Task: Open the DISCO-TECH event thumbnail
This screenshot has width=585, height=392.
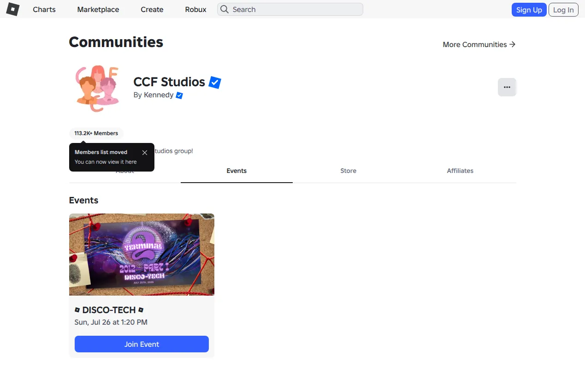Action: [x=142, y=255]
